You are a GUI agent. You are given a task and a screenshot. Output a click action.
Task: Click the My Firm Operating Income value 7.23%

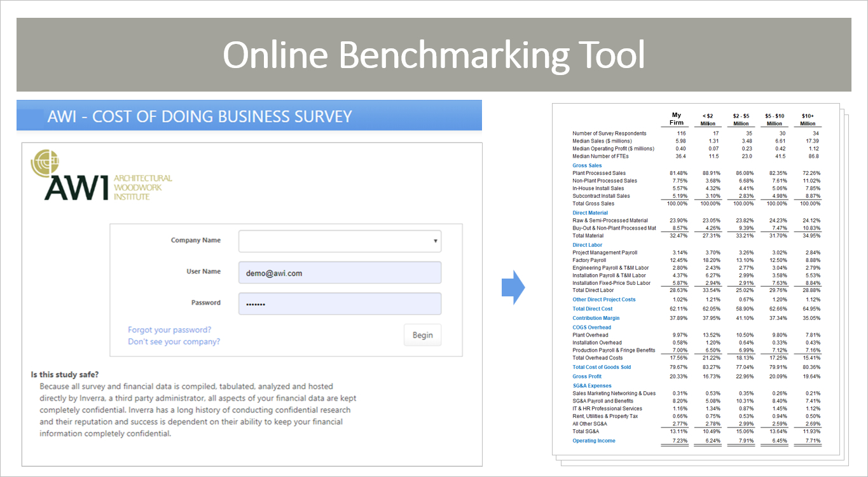click(x=679, y=441)
